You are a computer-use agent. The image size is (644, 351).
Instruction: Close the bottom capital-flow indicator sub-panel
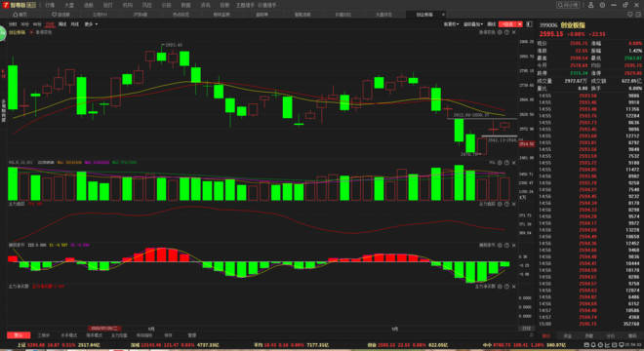point(514,286)
